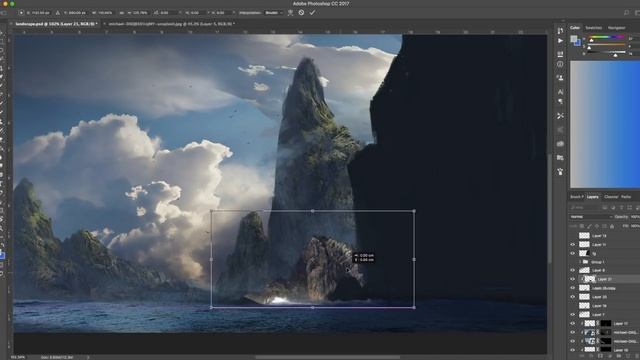Select the background color swatch in Color panel

(578, 43)
